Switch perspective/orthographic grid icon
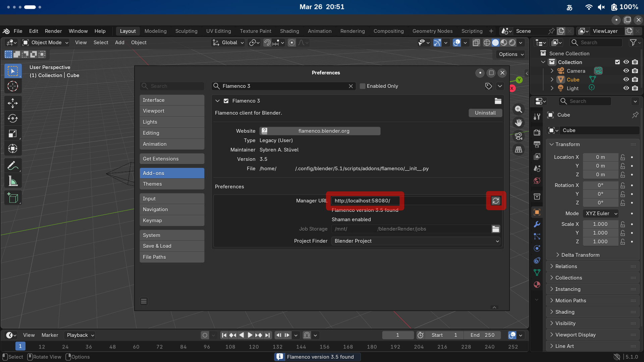644x362 pixels. coord(519,149)
